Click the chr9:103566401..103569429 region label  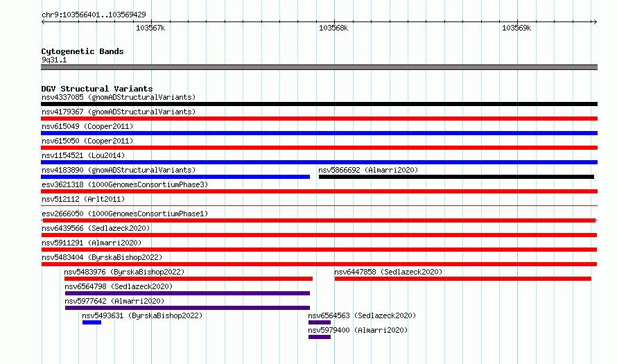tap(94, 15)
